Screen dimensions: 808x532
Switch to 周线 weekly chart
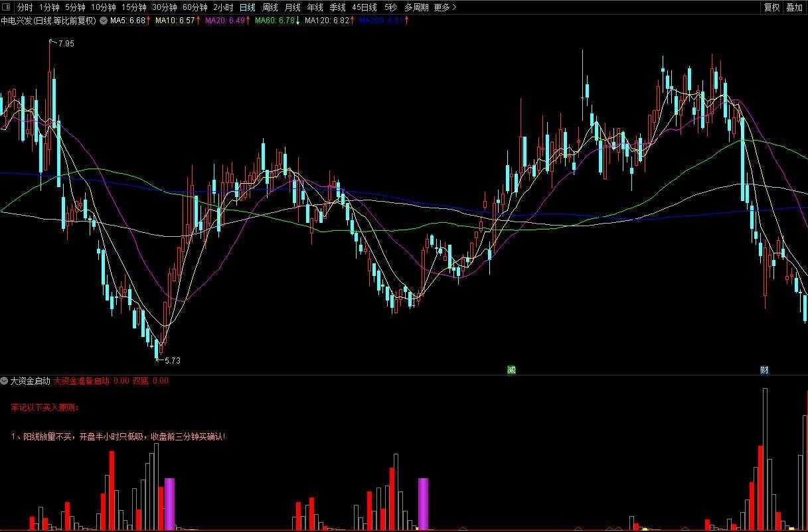(270, 8)
